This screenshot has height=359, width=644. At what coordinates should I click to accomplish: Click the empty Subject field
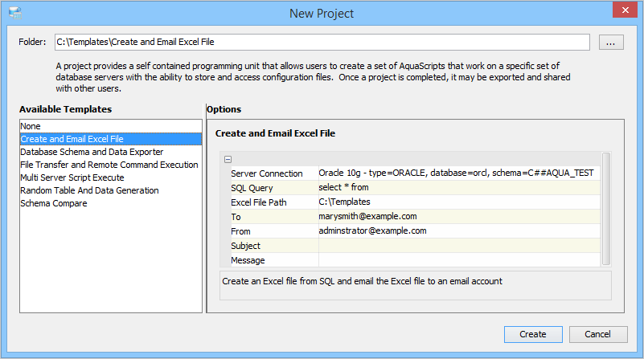click(458, 245)
